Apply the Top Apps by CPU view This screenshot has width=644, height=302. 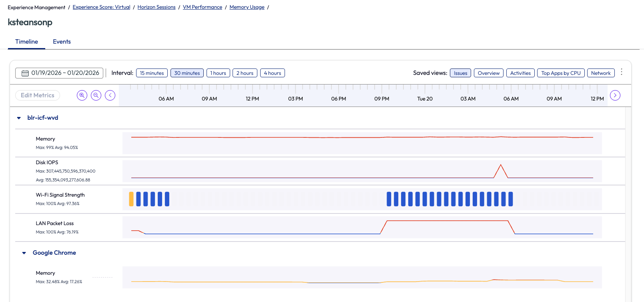pyautogui.click(x=560, y=73)
